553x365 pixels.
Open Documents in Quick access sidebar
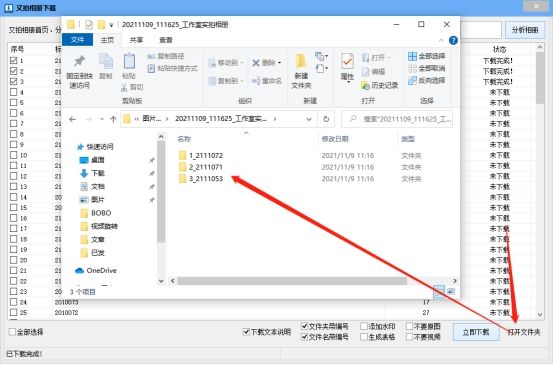coord(92,187)
